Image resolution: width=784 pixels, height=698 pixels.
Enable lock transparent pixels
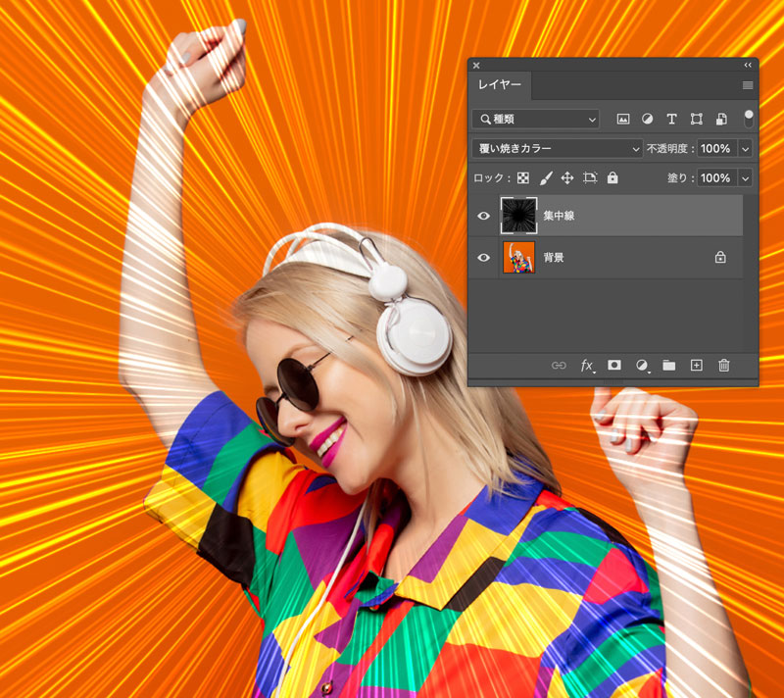[522, 178]
